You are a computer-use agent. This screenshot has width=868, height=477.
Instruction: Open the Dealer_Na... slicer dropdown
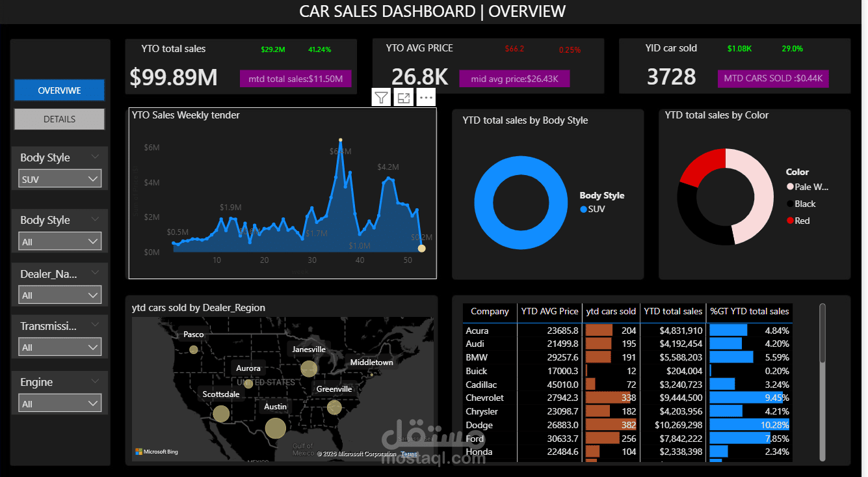pos(60,295)
